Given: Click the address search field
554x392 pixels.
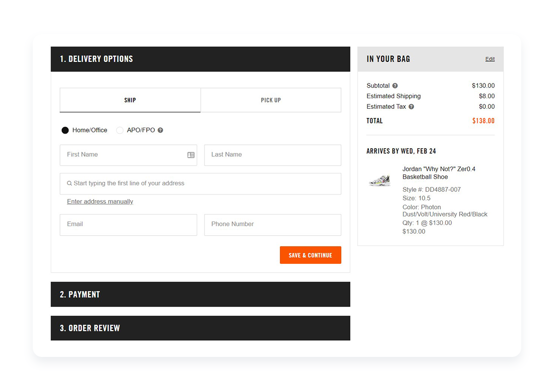Looking at the screenshot, I should 200,184.
